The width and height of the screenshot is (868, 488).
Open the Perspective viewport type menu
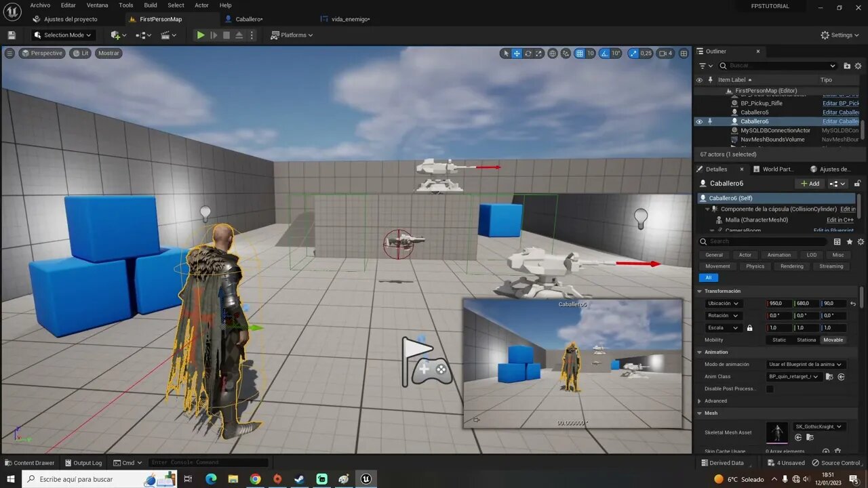click(42, 53)
